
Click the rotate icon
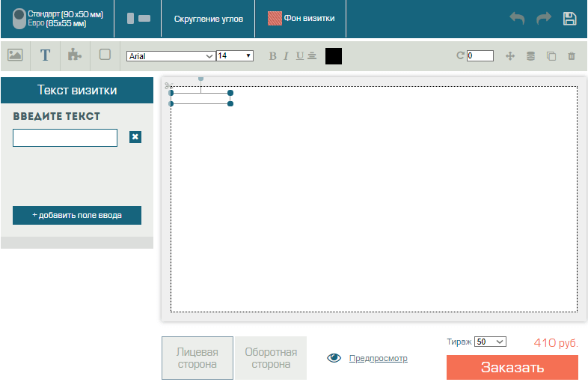point(460,55)
